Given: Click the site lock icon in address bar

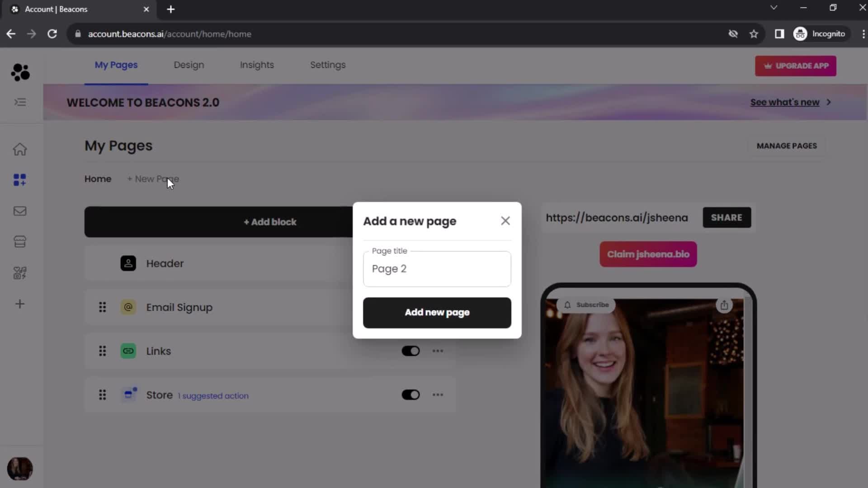Looking at the screenshot, I should pos(78,34).
